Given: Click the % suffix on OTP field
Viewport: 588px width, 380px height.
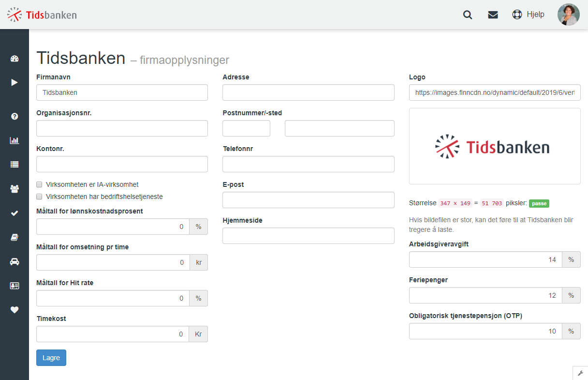Looking at the screenshot, I should (571, 331).
